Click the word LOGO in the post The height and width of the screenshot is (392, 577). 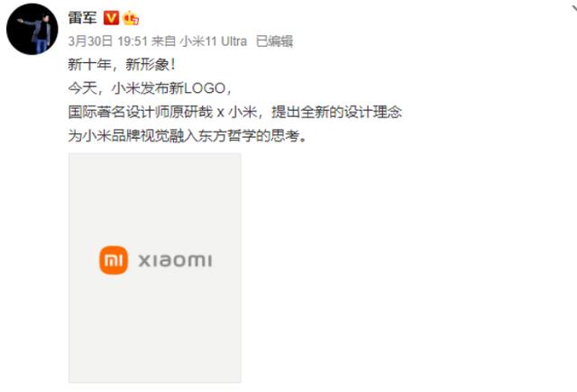(x=205, y=88)
